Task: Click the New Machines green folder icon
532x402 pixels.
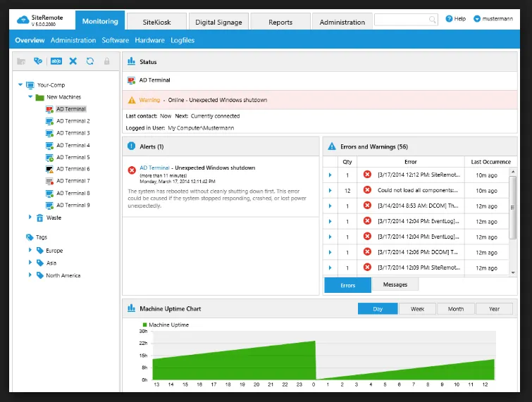Action: click(x=40, y=97)
